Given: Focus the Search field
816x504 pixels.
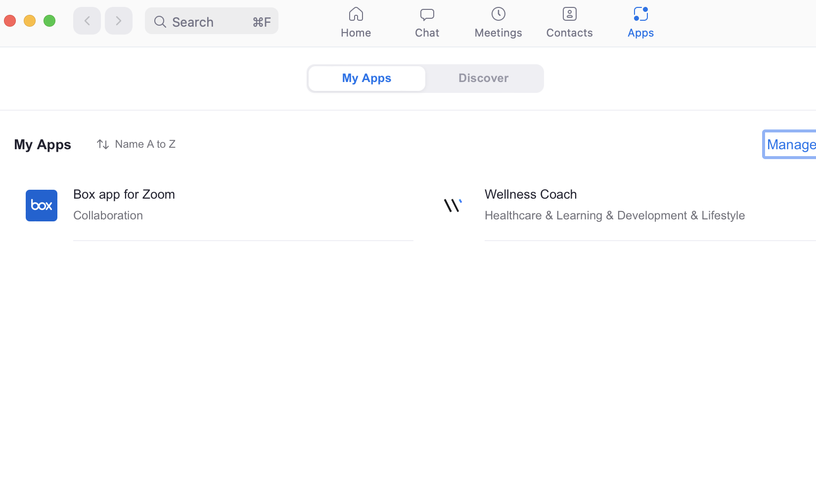Looking at the screenshot, I should tap(212, 21).
